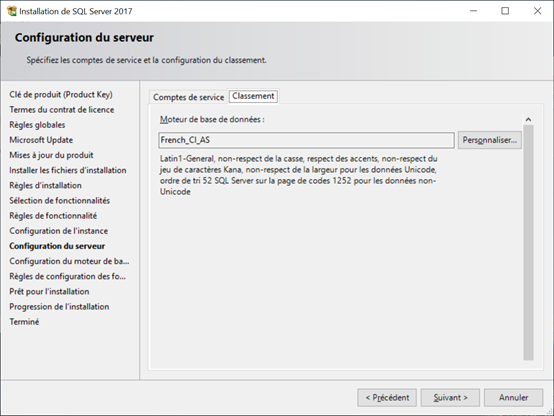Select the Microsoft Update step
The image size is (554, 416).
point(41,140)
